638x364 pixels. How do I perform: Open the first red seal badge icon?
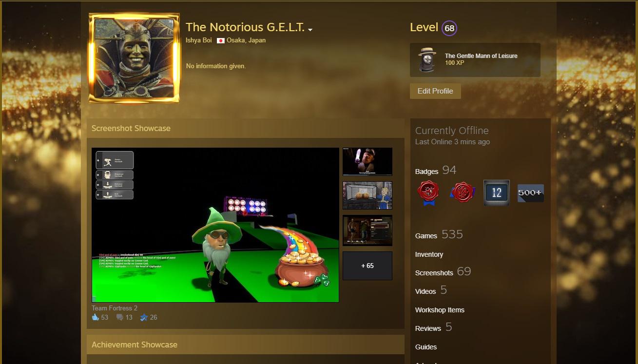point(428,193)
